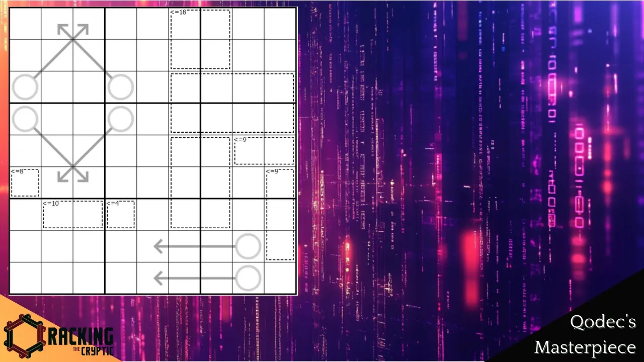Select the <=9 label cell of the horizontal two-cell cage
The height and width of the screenshot is (362, 644).
248,151
